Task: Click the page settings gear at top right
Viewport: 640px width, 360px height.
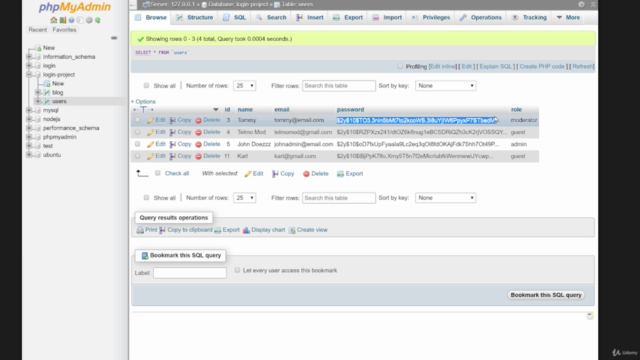Action: (x=581, y=4)
